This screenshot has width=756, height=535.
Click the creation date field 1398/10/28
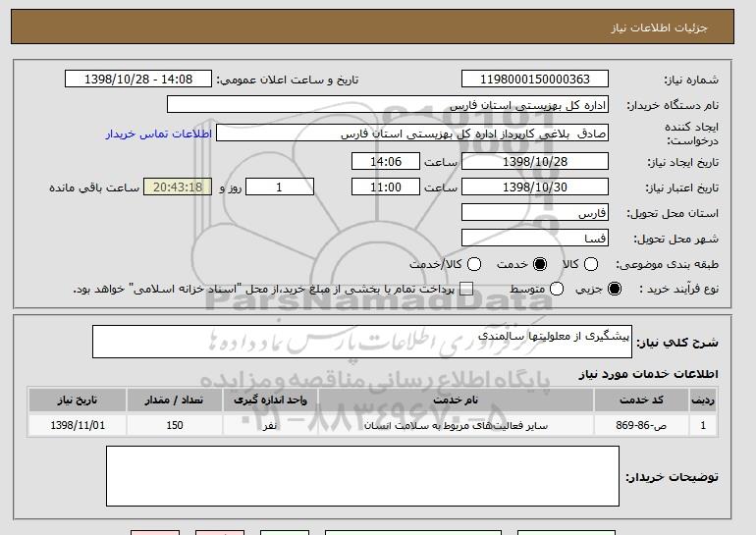coord(535,161)
